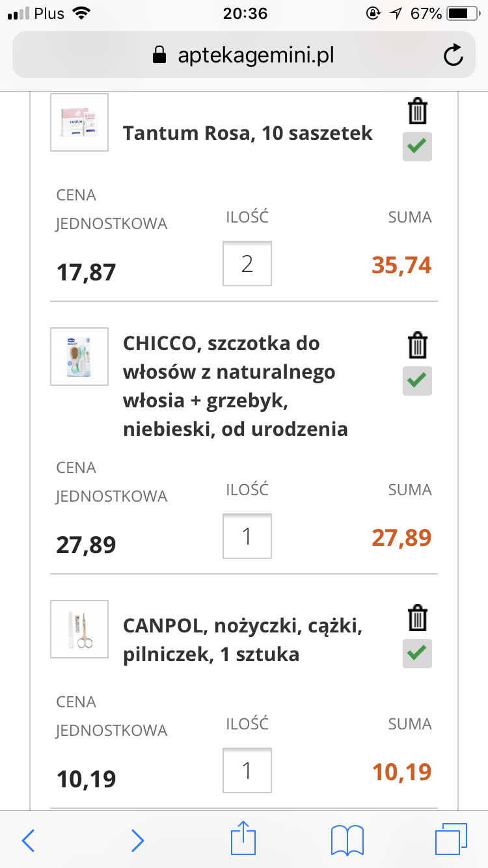Tap the CANPOL scissors product thumbnail
Viewport: 488px width, 868px height.
79,629
